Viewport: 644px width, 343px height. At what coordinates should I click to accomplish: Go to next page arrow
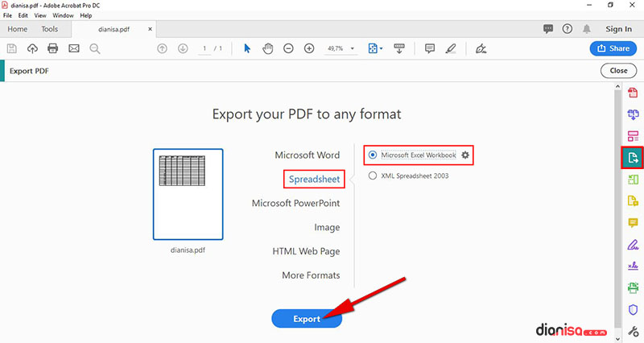click(183, 48)
